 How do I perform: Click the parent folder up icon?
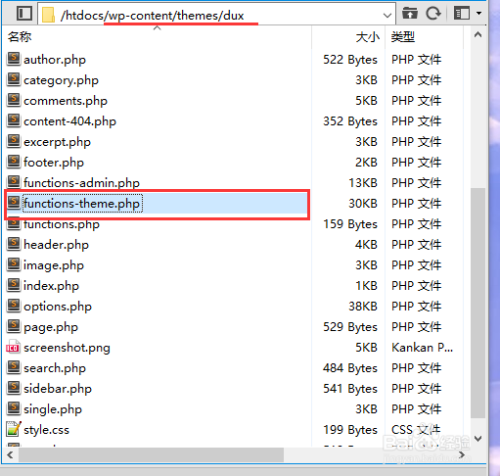tap(410, 14)
